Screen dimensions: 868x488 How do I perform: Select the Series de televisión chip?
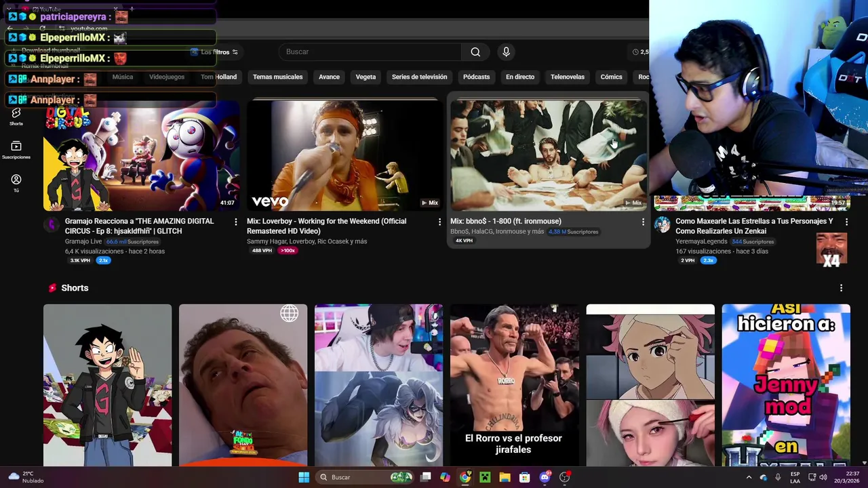[419, 77]
